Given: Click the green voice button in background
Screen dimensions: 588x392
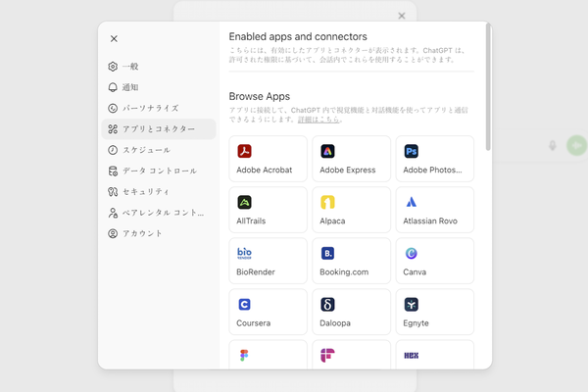Looking at the screenshot, I should [x=577, y=146].
